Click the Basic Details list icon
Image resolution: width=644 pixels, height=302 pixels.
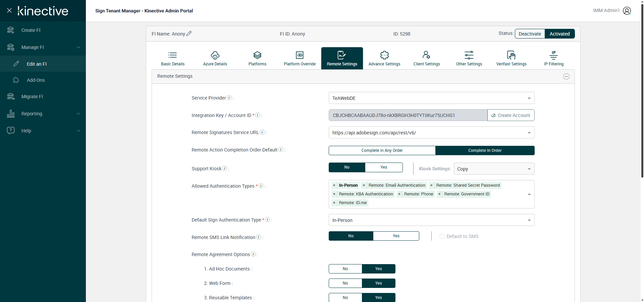click(173, 55)
